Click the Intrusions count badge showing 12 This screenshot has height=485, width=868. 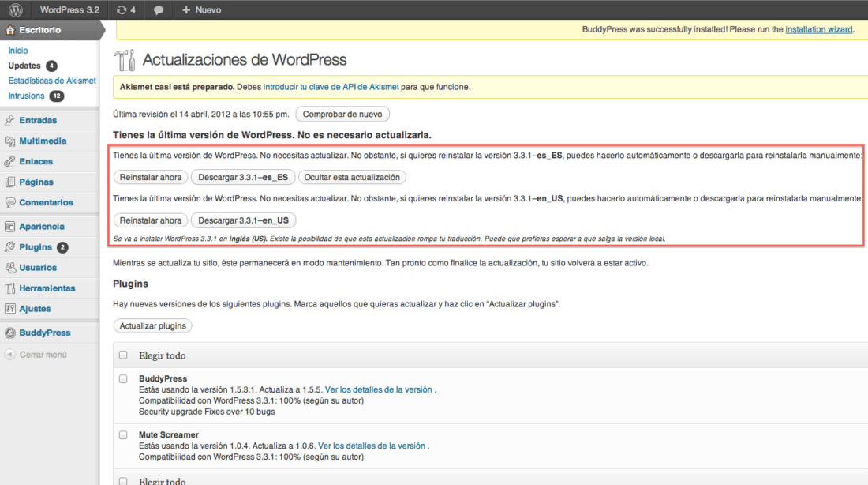pos(57,96)
